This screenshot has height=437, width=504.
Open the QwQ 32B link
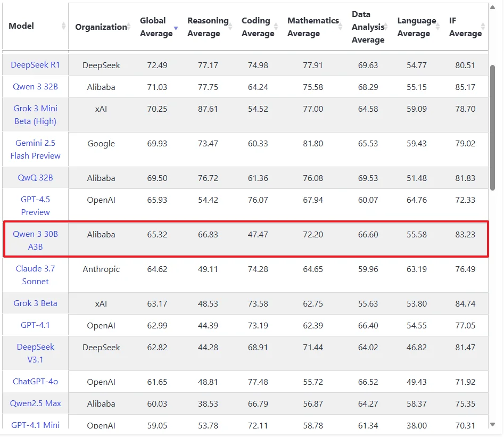click(35, 178)
